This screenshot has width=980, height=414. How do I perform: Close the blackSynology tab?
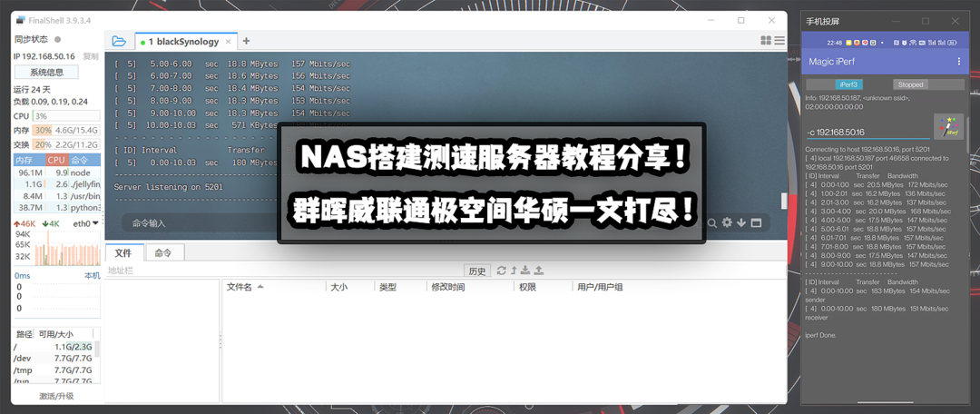(x=229, y=42)
